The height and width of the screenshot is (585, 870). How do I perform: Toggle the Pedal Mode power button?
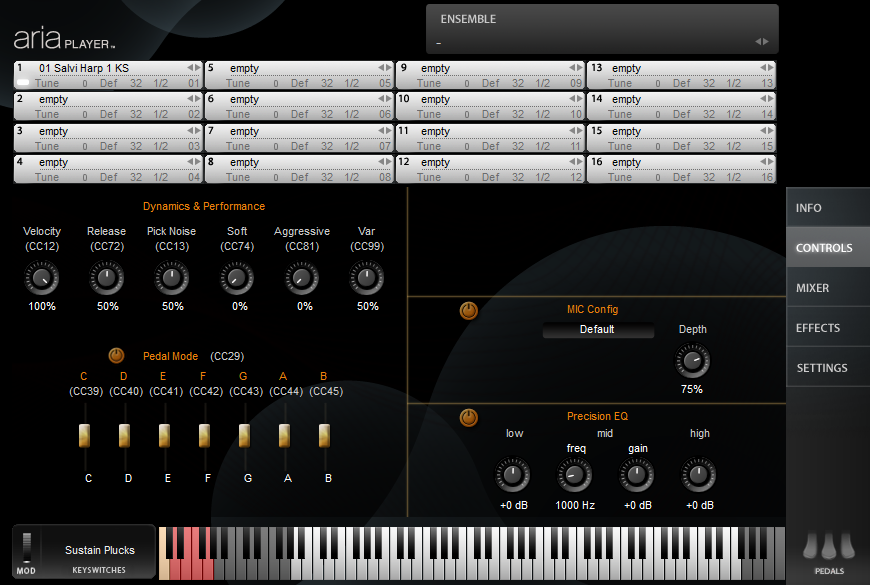tap(116, 355)
